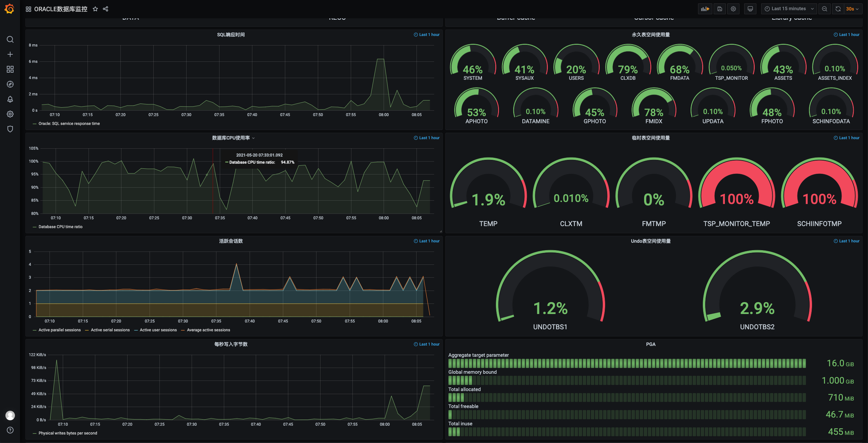This screenshot has height=443, width=868.
Task: Star the ORACLE dashboard as favorite
Action: (95, 9)
